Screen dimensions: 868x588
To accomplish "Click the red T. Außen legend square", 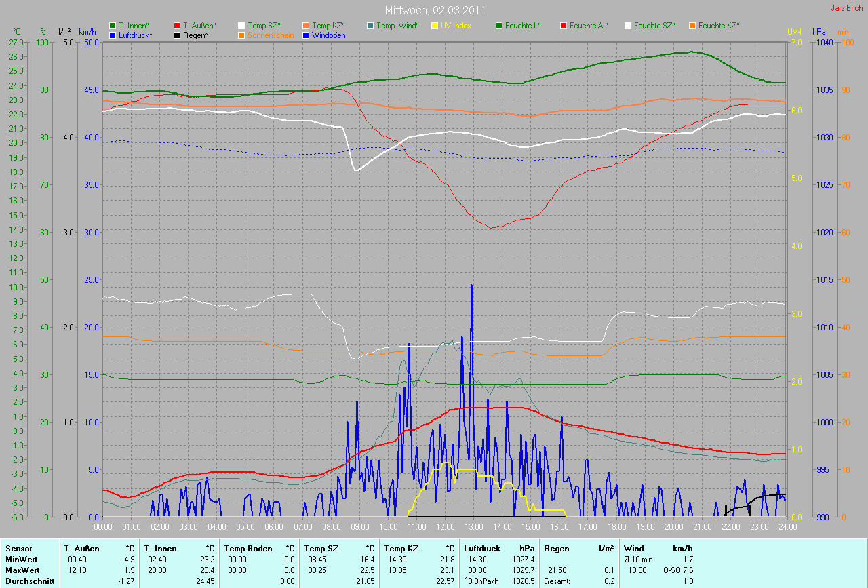I will pos(177,26).
